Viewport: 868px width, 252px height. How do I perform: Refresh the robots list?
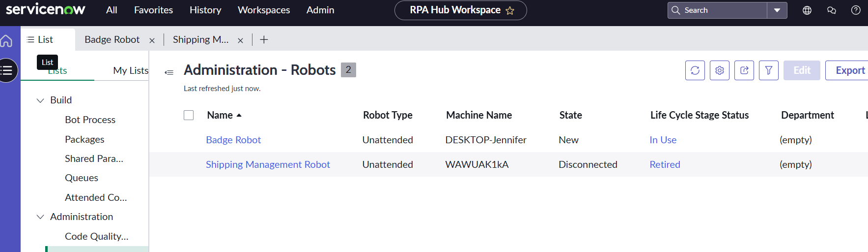point(695,70)
